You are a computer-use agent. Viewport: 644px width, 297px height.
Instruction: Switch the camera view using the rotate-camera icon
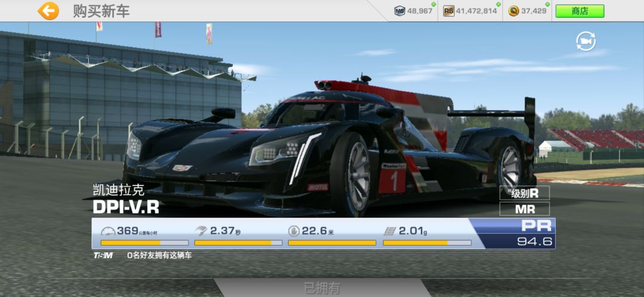click(x=586, y=41)
